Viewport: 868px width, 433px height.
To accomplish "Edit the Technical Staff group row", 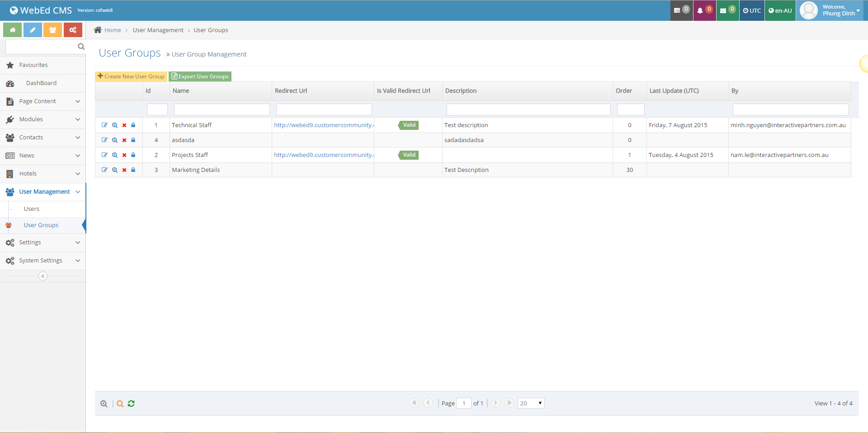I will (104, 125).
